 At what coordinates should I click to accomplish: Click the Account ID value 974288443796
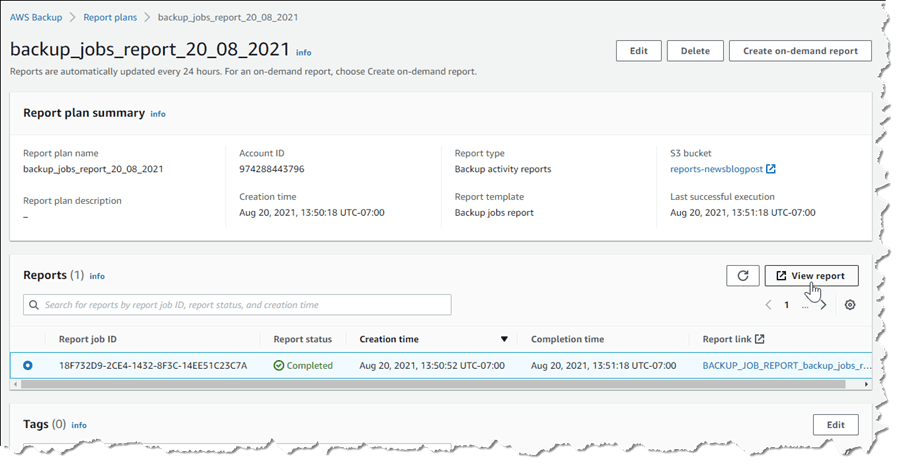(x=272, y=169)
